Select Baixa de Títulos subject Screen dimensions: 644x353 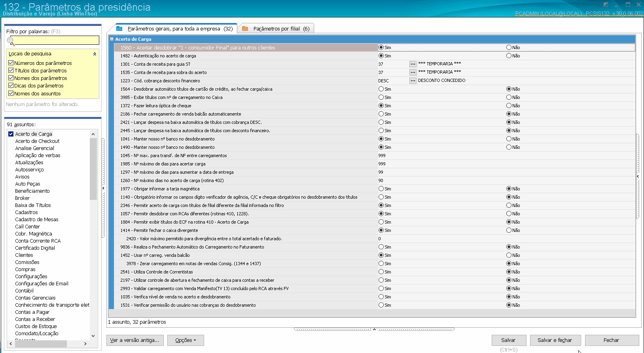coord(33,205)
